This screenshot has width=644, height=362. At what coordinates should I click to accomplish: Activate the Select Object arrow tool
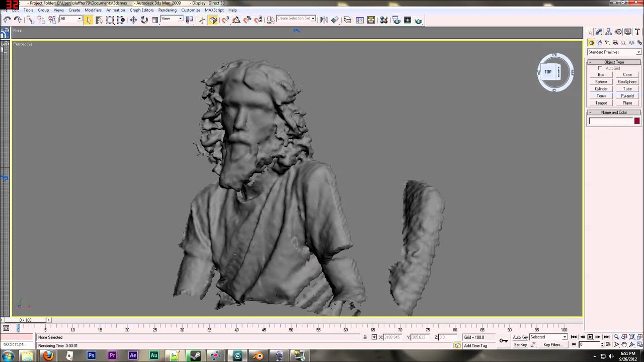(89, 20)
